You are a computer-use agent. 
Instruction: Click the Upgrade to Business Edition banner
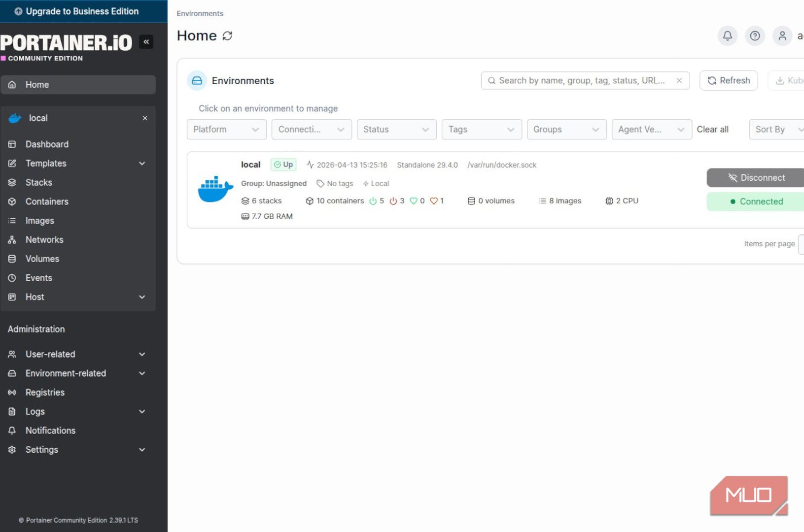[x=83, y=11]
